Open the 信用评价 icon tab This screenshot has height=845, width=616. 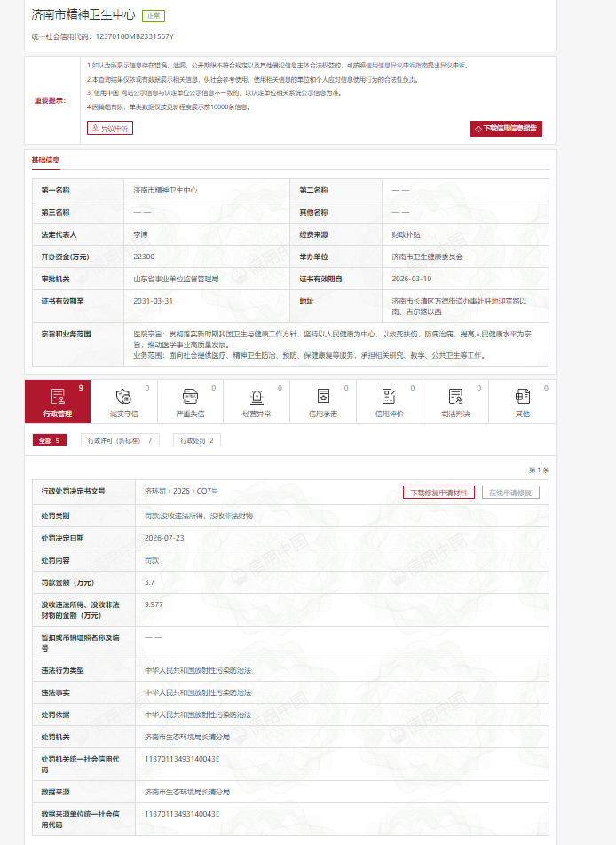click(389, 401)
